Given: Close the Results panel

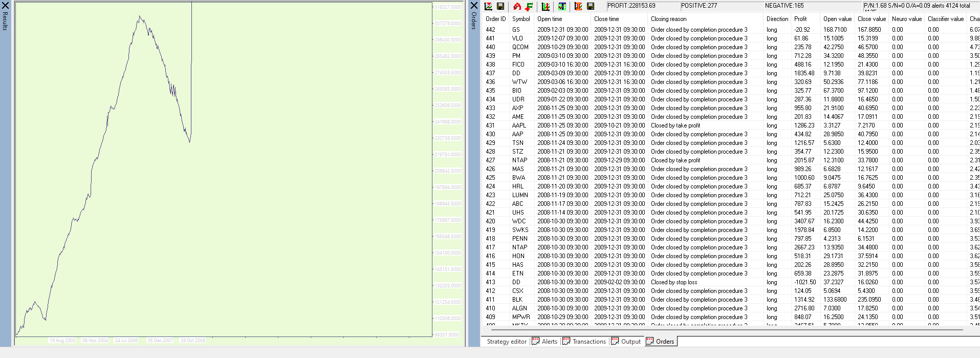Looking at the screenshot, I should point(5,6).
